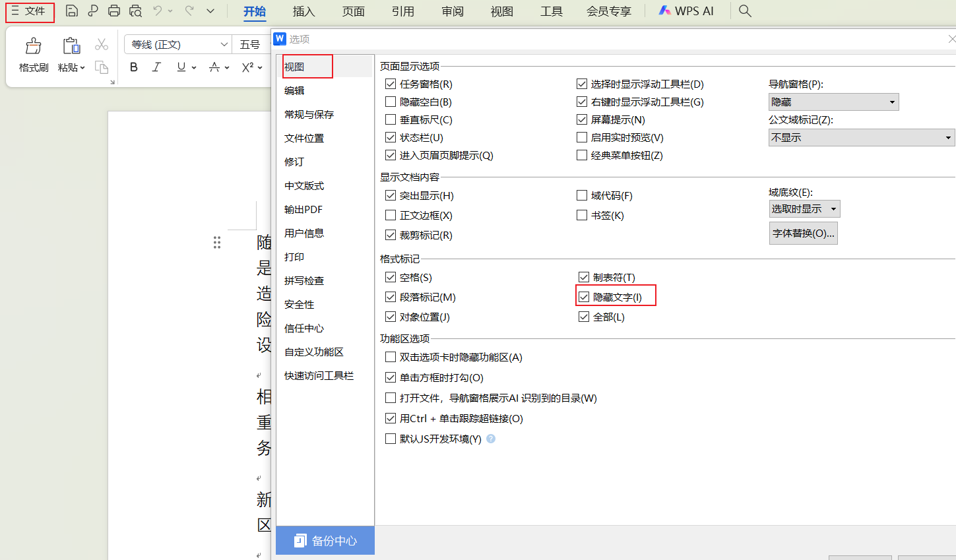Click font size box showing 五号
956x560 pixels.
(x=251, y=44)
